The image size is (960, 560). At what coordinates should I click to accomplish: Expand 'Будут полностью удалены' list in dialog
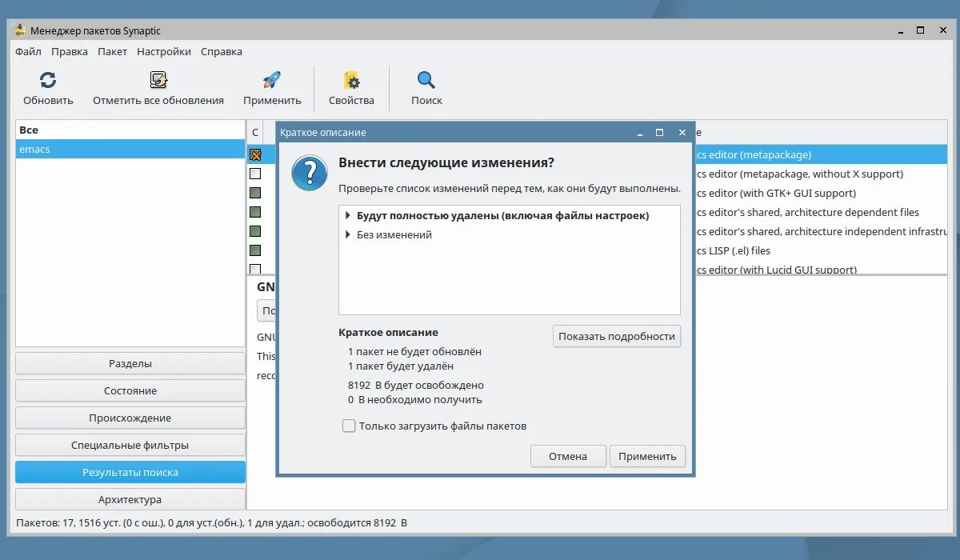click(348, 216)
